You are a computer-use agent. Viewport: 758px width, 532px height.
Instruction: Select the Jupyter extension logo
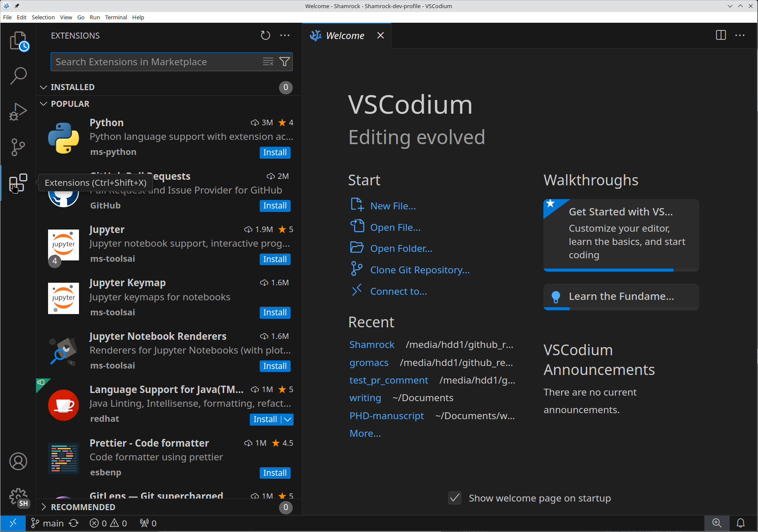click(64, 245)
